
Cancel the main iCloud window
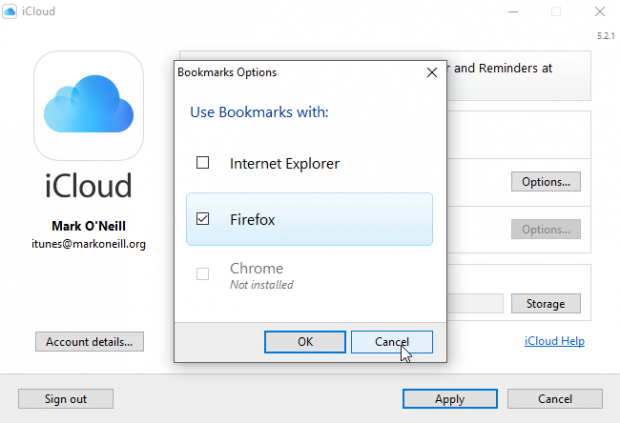tap(554, 399)
